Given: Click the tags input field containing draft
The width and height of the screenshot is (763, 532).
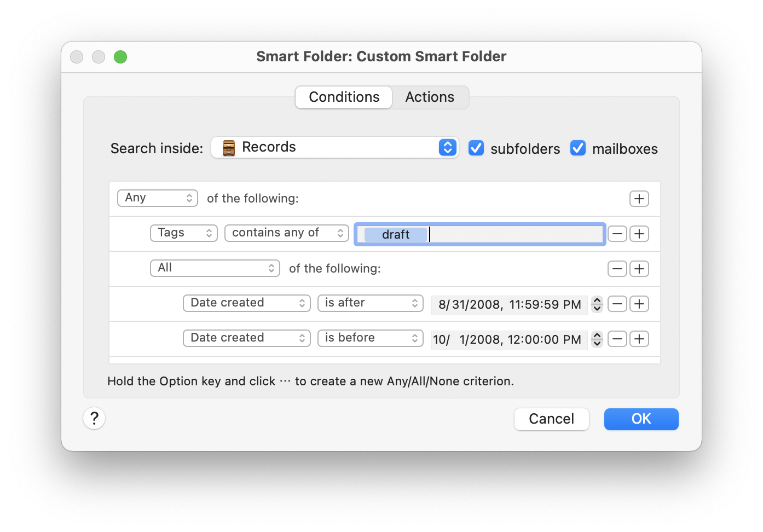Looking at the screenshot, I should click(480, 234).
